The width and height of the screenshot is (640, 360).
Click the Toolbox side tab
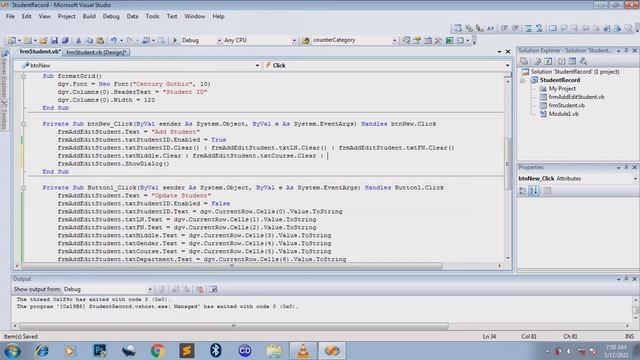pyautogui.click(x=4, y=116)
